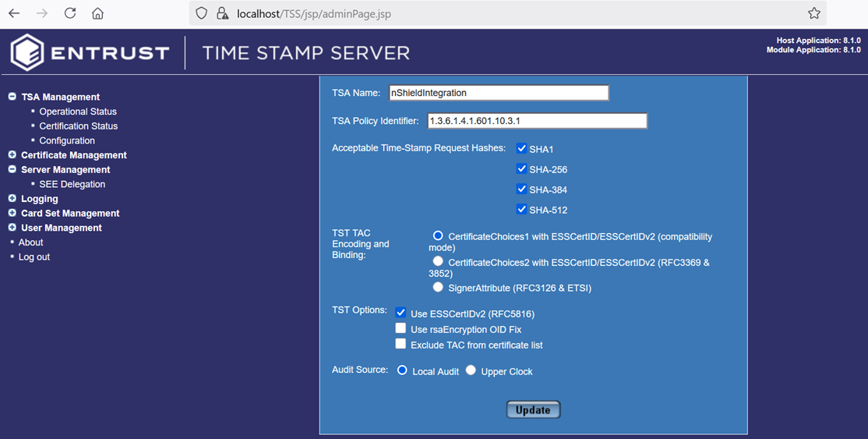This screenshot has height=439, width=868.
Task: Log out of the Time Stamp Server
Action: click(x=34, y=257)
